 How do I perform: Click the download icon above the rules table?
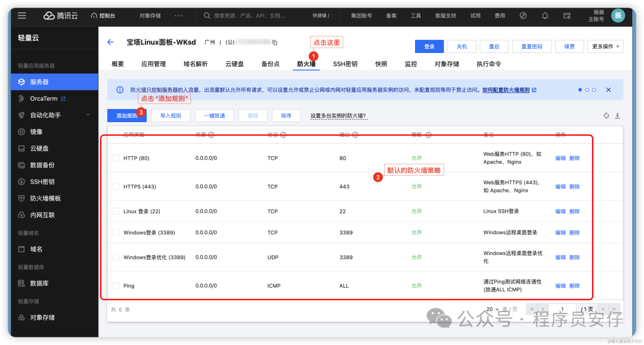(618, 116)
